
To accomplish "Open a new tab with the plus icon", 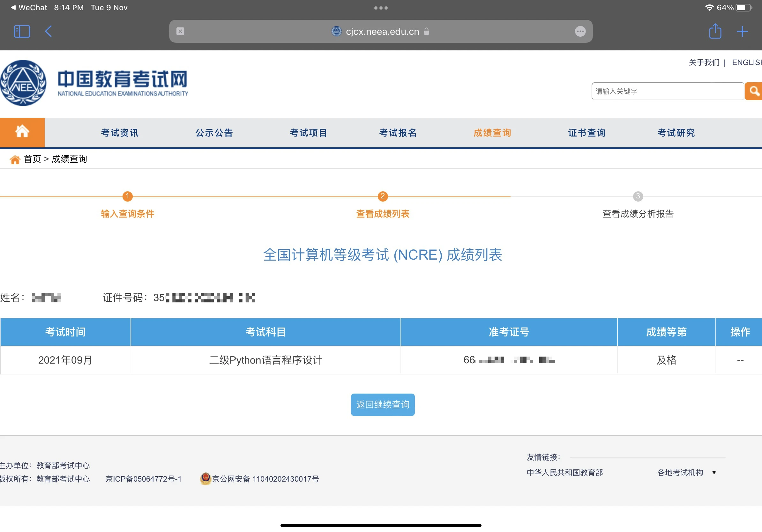I will [742, 32].
